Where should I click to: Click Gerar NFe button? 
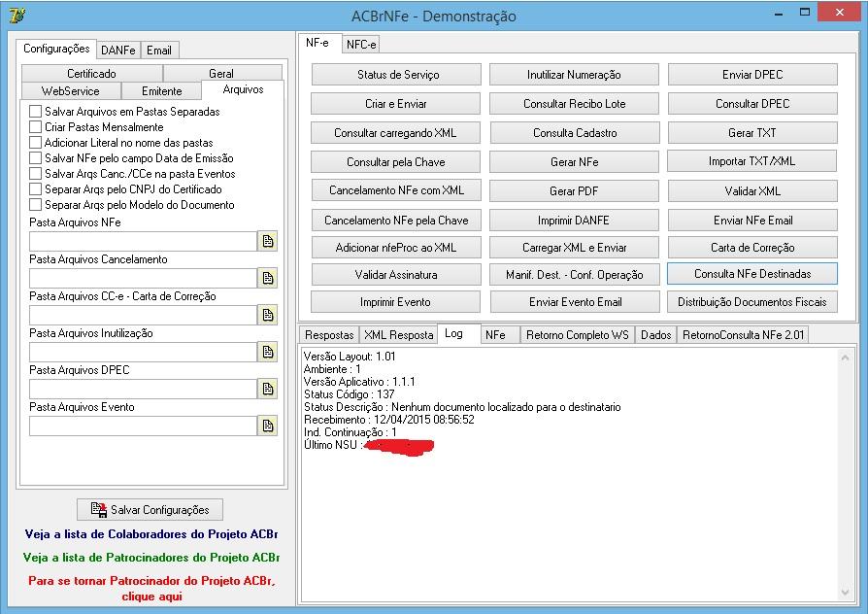pos(574,162)
